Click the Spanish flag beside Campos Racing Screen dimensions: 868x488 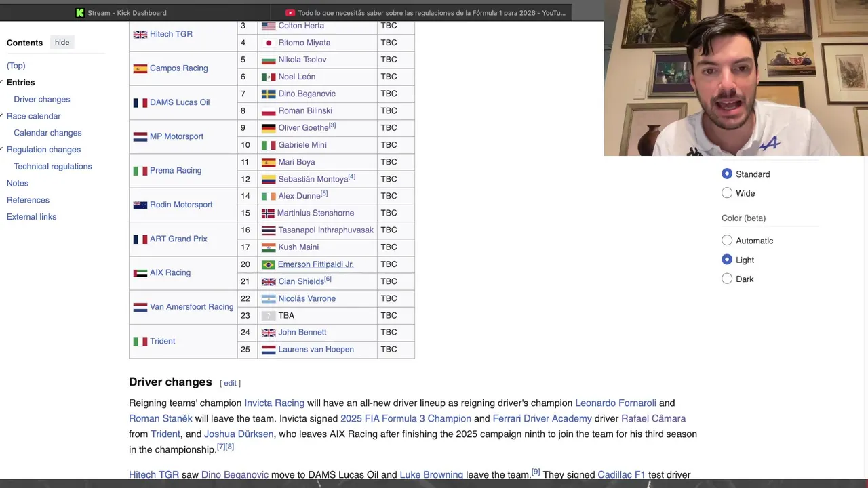[140, 68]
